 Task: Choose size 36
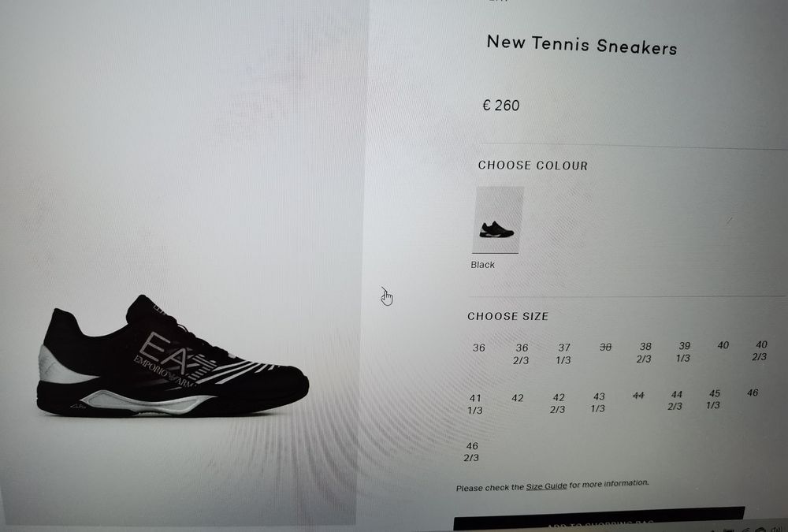click(x=479, y=348)
